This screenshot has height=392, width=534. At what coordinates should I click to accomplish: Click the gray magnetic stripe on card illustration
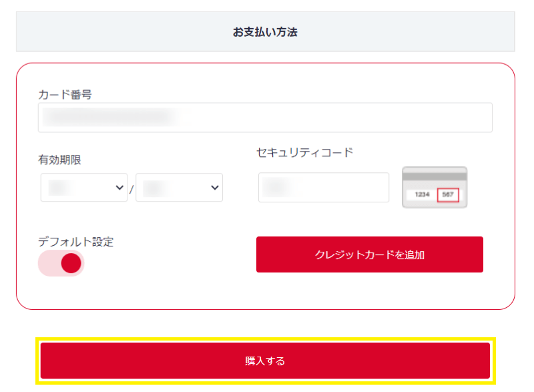pyautogui.click(x=435, y=176)
